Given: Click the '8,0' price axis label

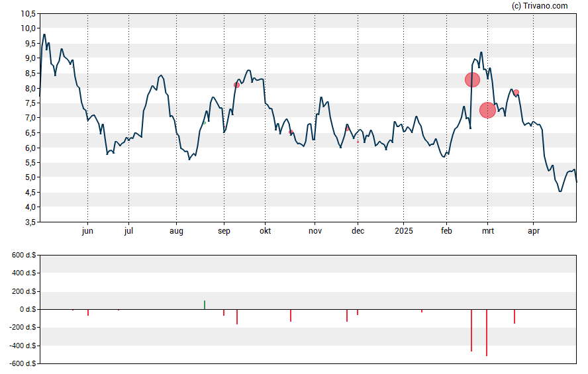Looking at the screenshot, I should [30, 89].
